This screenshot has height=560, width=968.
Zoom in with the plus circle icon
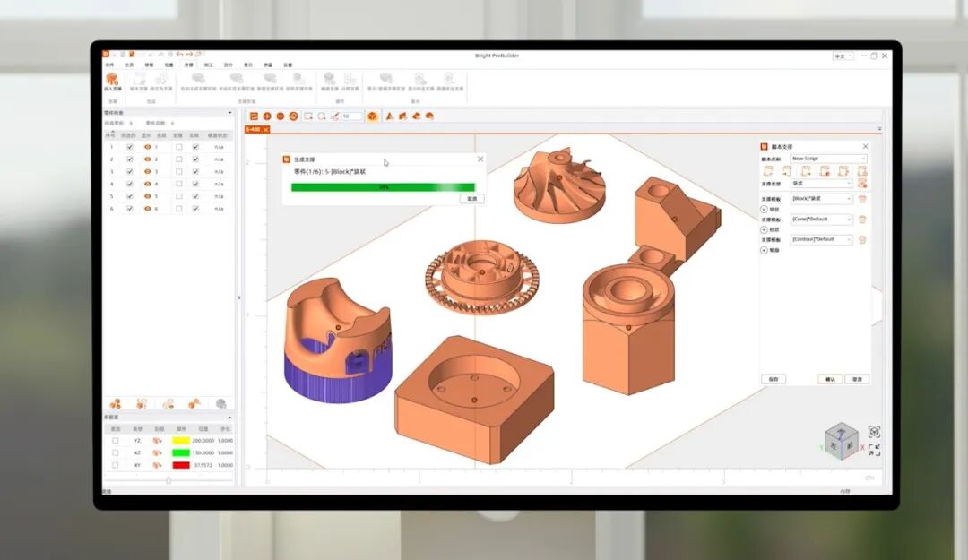(x=267, y=116)
